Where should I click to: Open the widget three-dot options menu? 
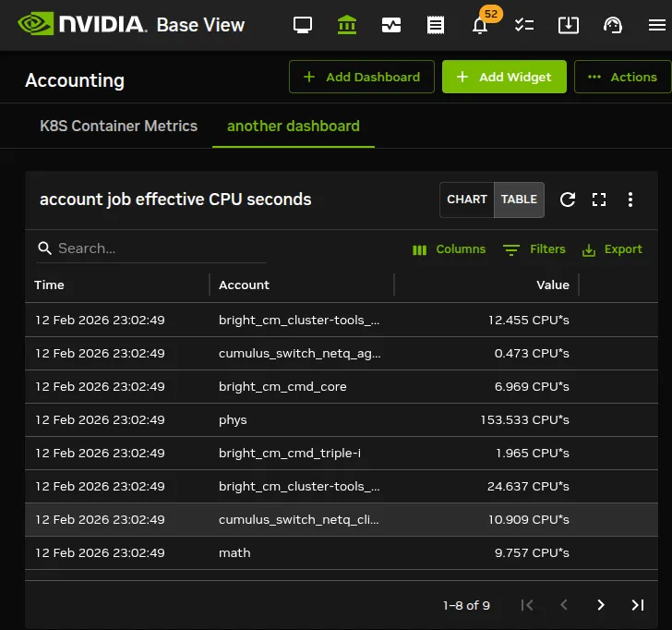(x=630, y=200)
